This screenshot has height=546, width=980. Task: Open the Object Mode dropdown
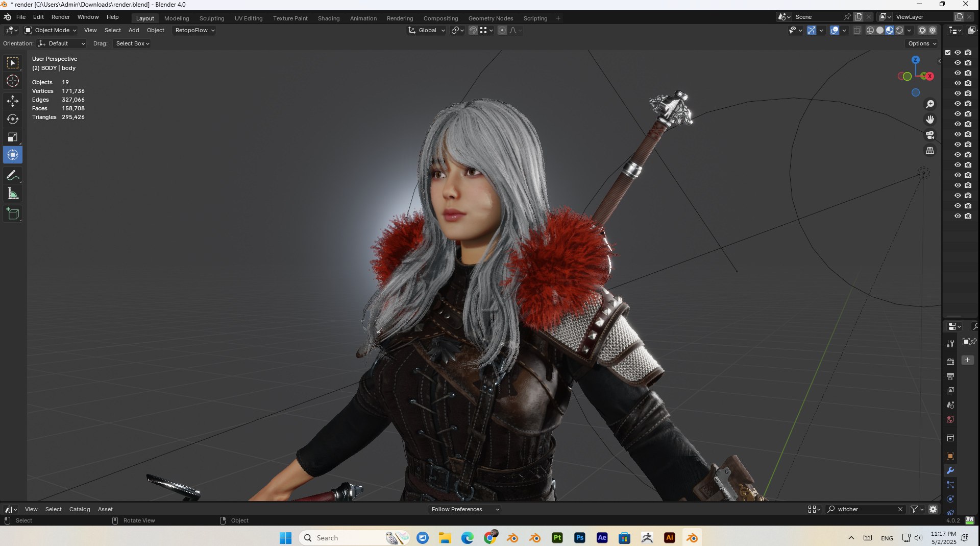click(51, 30)
